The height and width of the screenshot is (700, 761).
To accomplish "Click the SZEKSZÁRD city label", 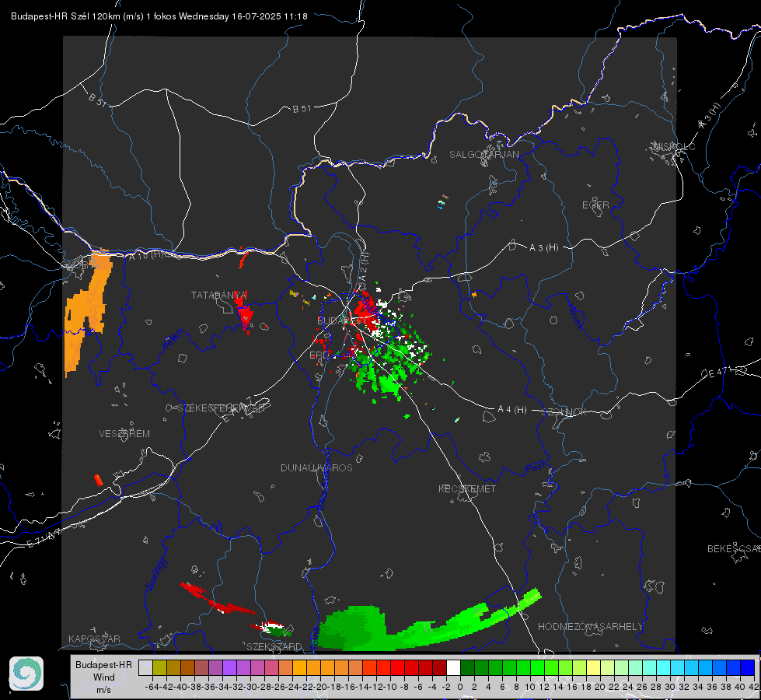I will pos(274,646).
